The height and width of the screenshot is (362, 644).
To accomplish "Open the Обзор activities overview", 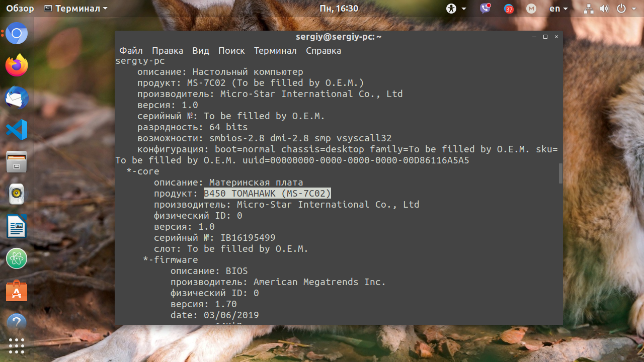I will [20, 9].
